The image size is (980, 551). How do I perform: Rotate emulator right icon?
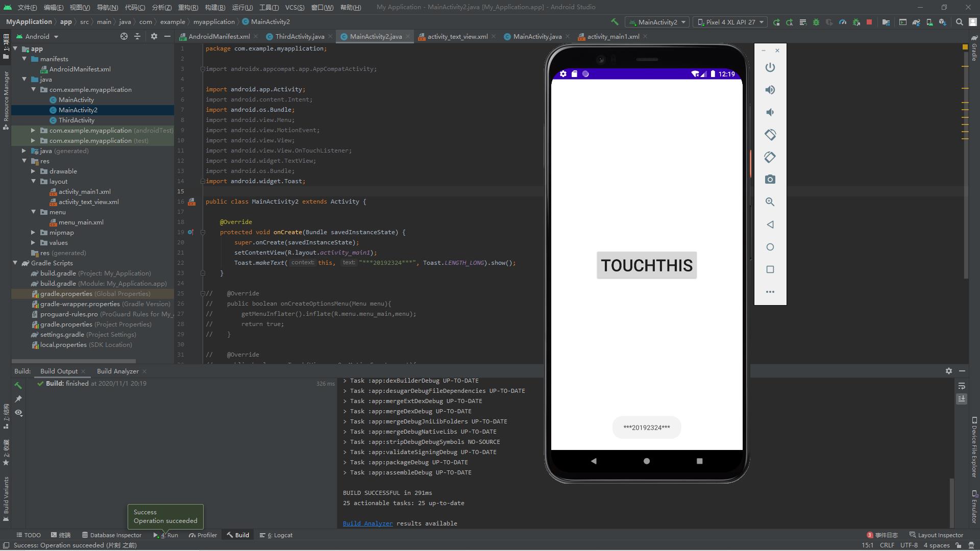770,157
